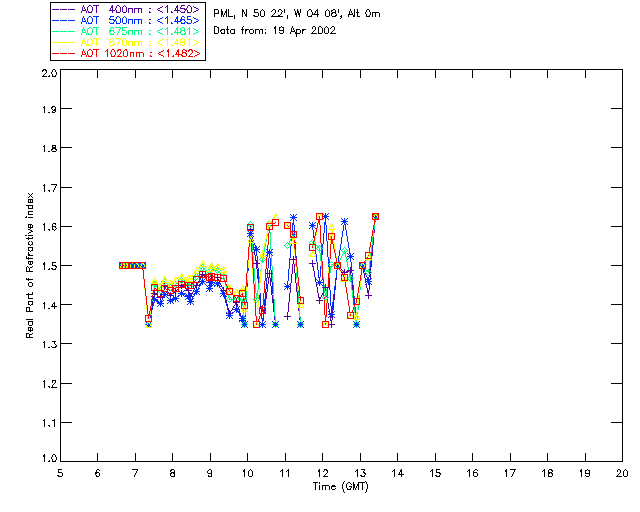Select the 'AOT 675nm : <1.481>' legend entry
This screenshot has height=512, width=640.
127,31
